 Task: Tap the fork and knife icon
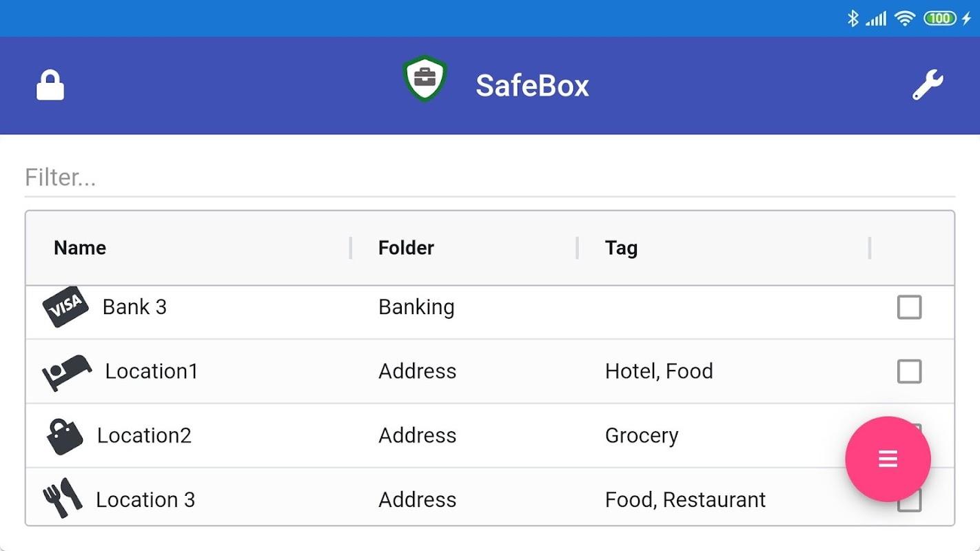(62, 497)
